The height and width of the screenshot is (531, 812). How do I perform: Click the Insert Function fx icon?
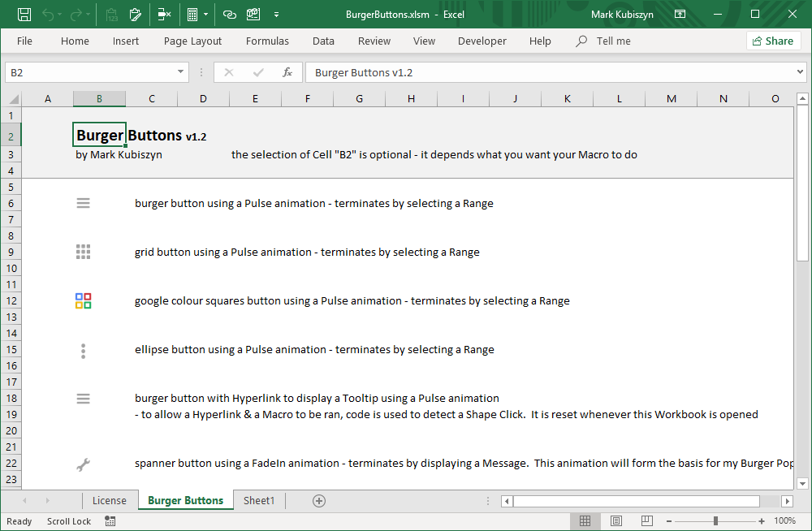287,72
